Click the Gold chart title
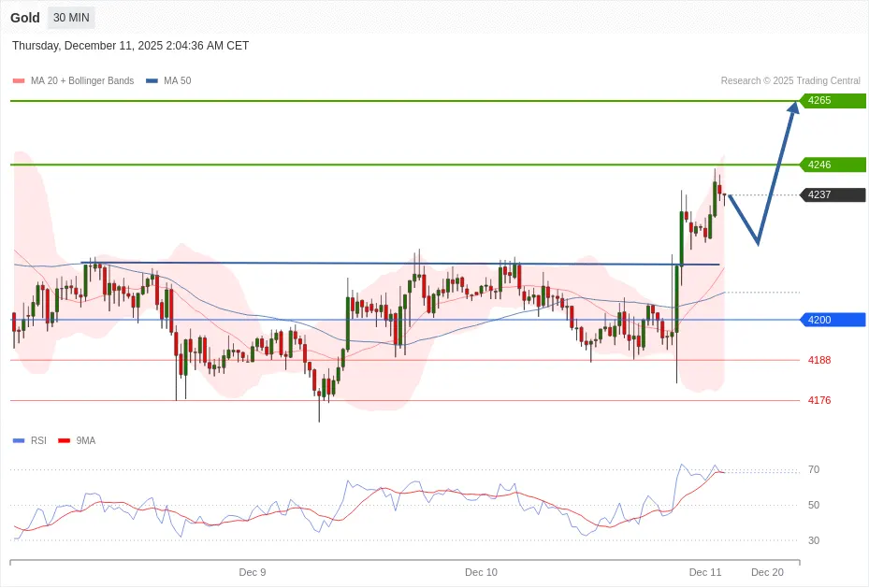Image resolution: width=869 pixels, height=588 pixels. pyautogui.click(x=25, y=18)
